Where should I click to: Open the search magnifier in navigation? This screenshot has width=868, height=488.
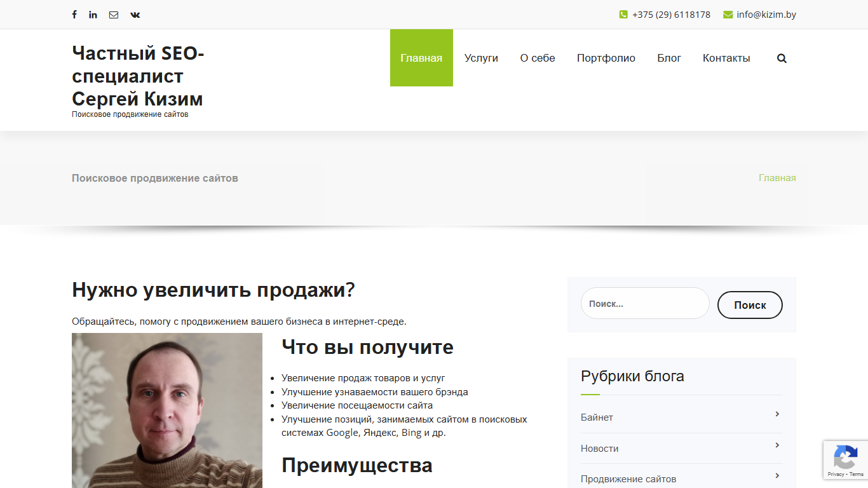782,58
